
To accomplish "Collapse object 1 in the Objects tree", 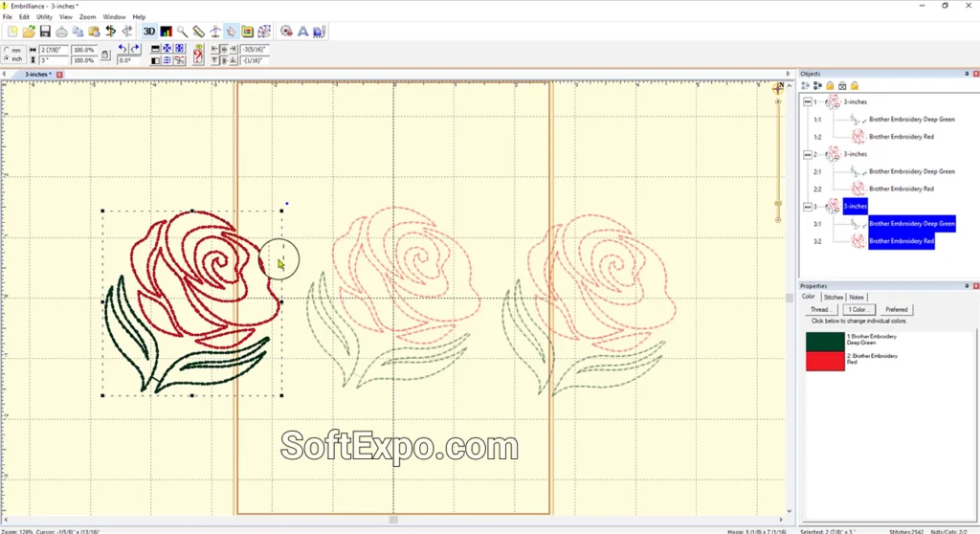I will point(808,101).
